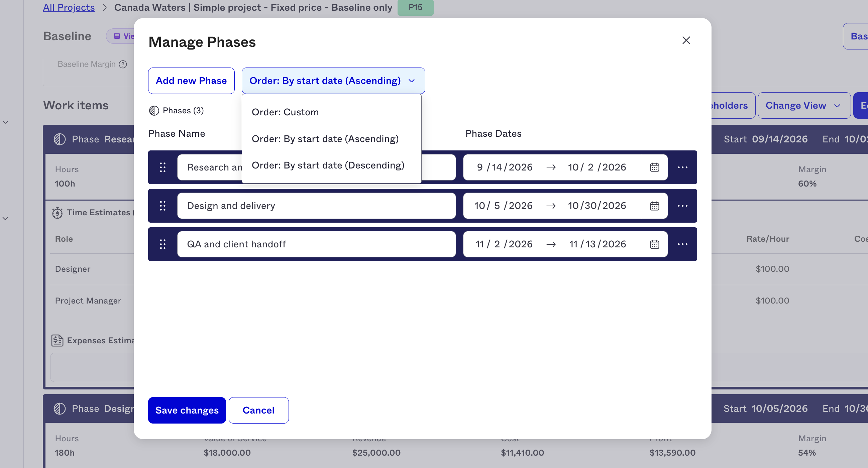
Task: Open calendar picker for Research phase dates
Action: point(654,167)
